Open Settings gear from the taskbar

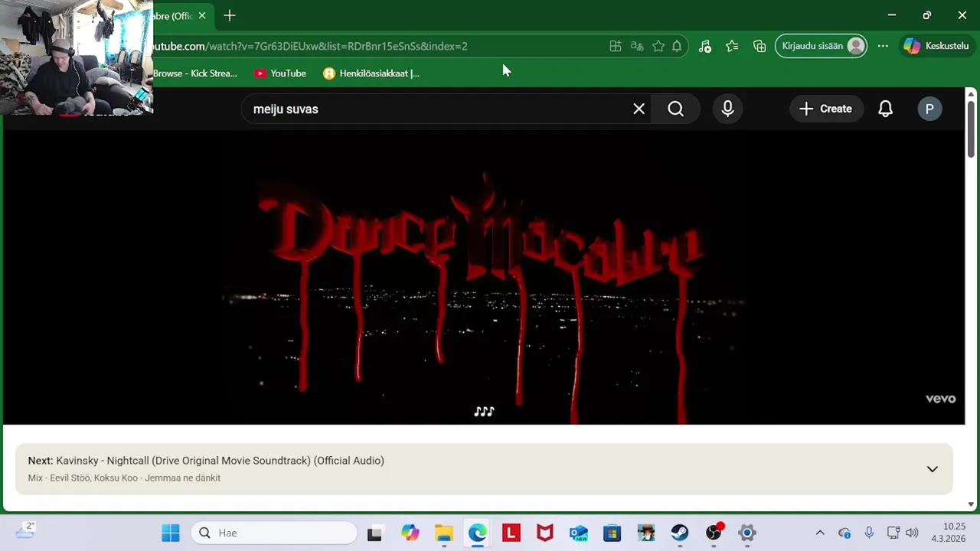747,533
